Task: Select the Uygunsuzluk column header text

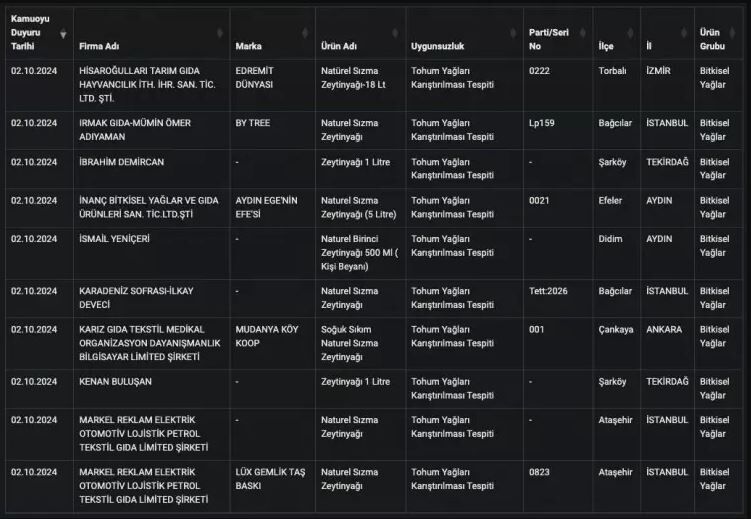Action: point(437,47)
